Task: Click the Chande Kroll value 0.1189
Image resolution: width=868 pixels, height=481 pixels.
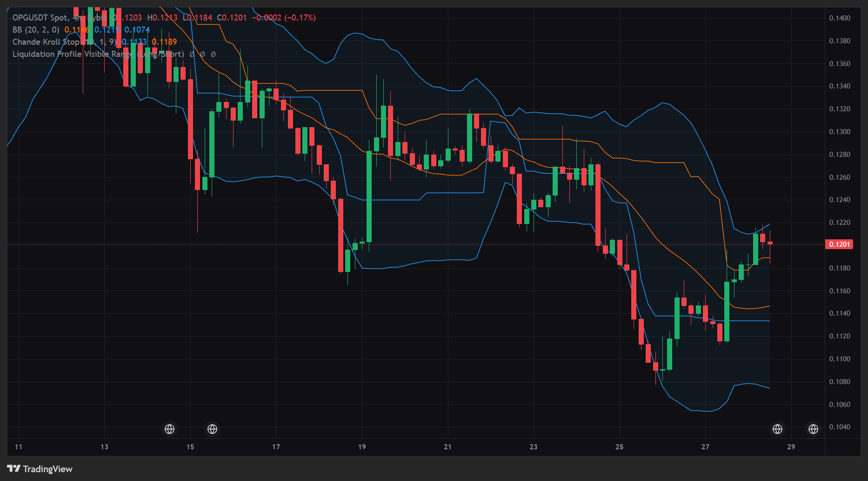Action: [164, 42]
